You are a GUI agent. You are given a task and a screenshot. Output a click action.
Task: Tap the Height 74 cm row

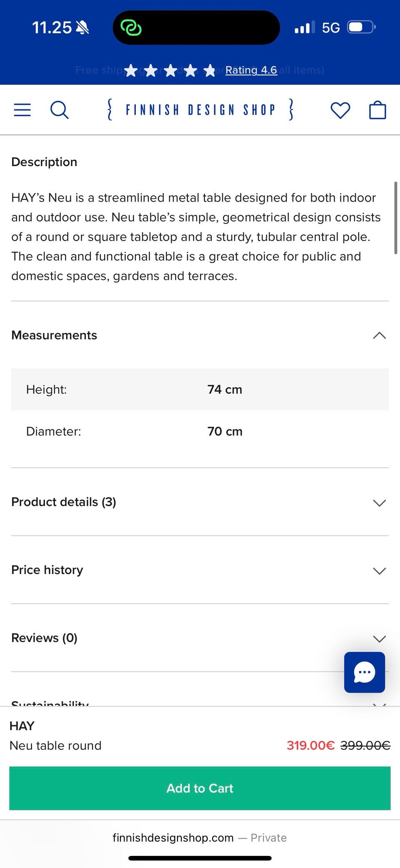tap(200, 390)
